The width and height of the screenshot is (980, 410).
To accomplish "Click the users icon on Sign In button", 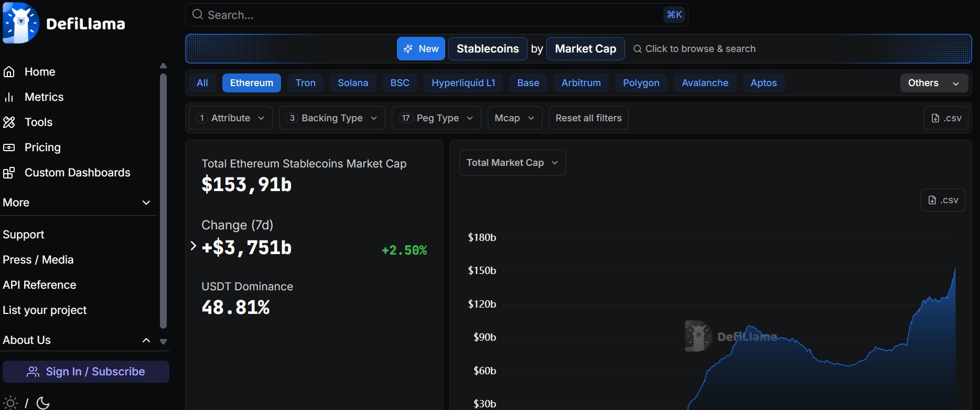I will [33, 372].
